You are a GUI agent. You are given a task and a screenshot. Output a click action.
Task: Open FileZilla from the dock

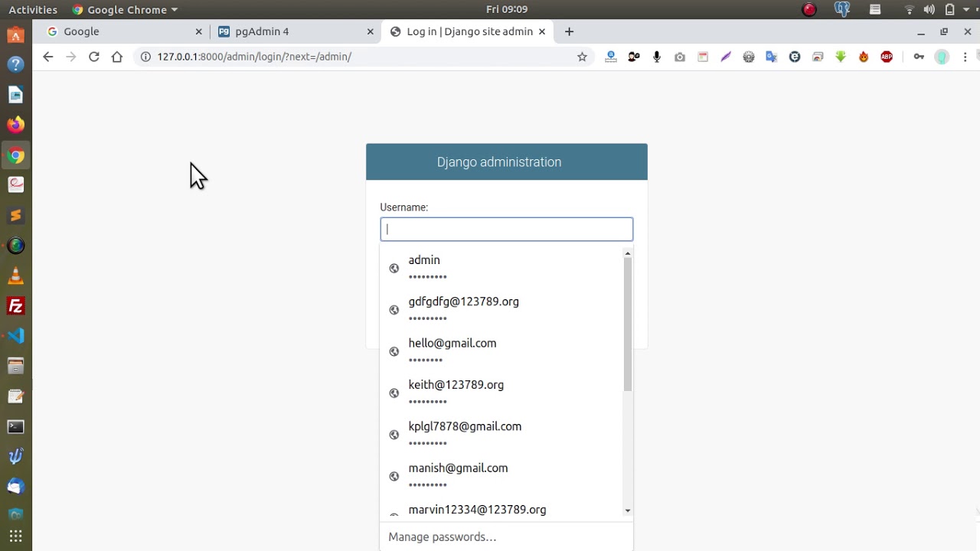[x=15, y=306]
